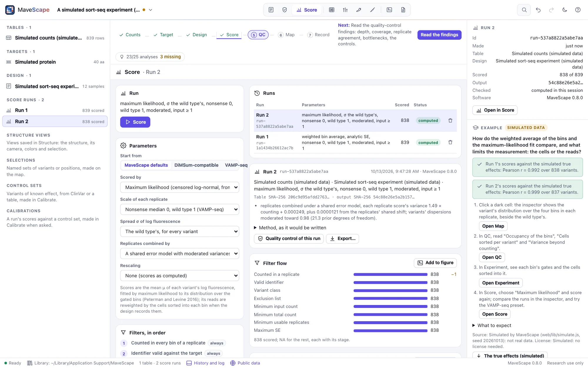The height and width of the screenshot is (368, 588).
Task: Go to the Design workflow step
Action: [x=196, y=35]
